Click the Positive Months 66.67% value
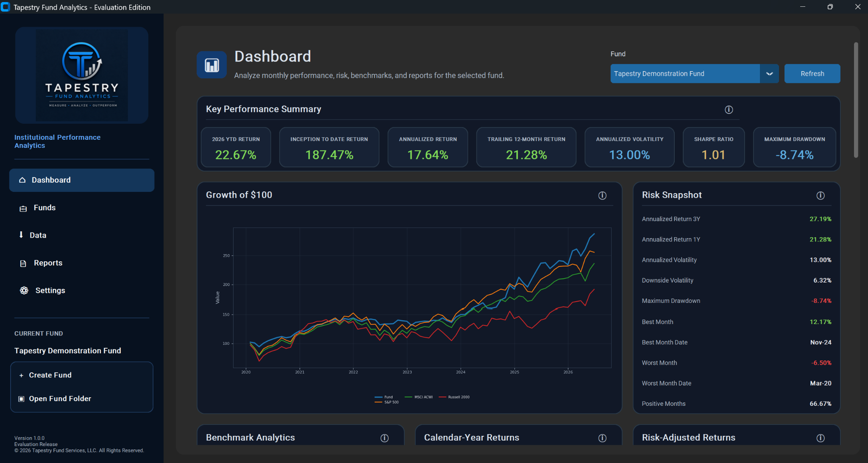868x463 pixels. point(820,404)
